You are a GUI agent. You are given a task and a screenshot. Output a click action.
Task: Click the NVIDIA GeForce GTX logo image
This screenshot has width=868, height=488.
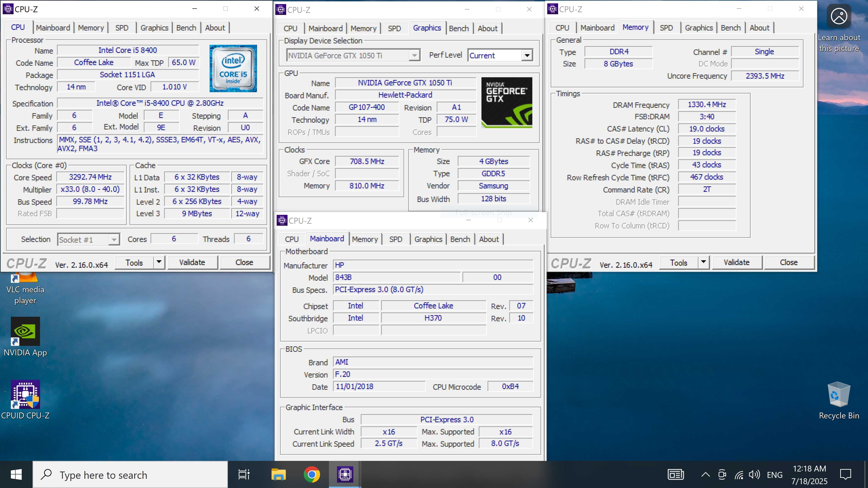[506, 102]
